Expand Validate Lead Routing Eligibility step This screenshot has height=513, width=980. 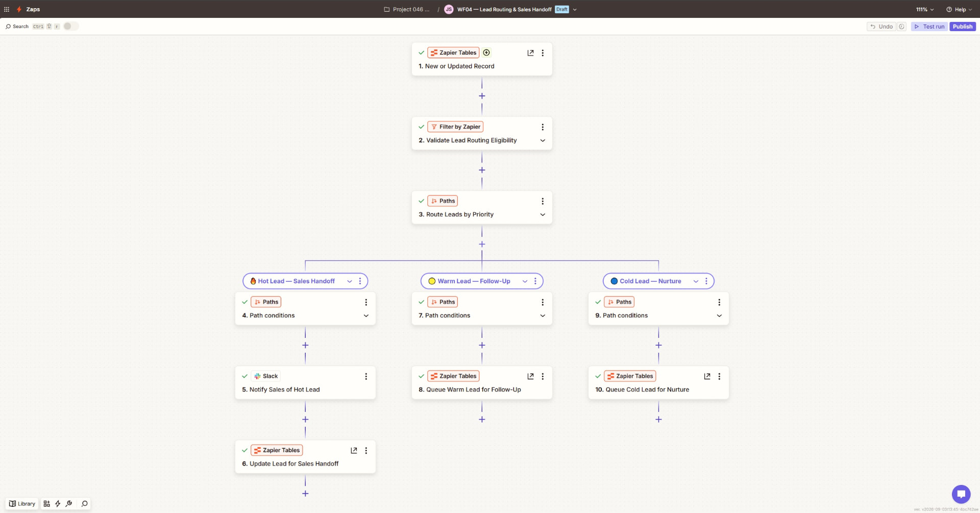(543, 140)
